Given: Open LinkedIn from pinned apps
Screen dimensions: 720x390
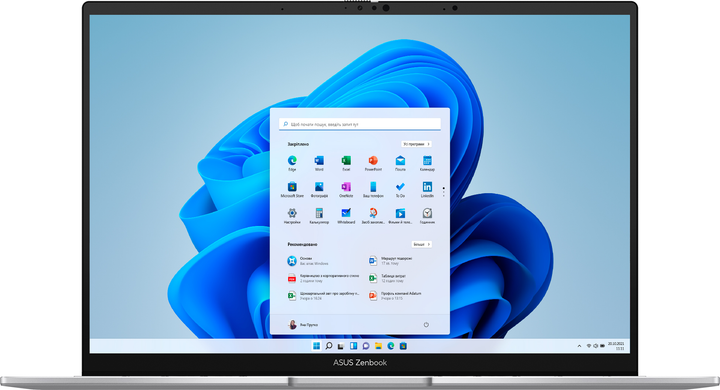Looking at the screenshot, I should pos(428,189).
